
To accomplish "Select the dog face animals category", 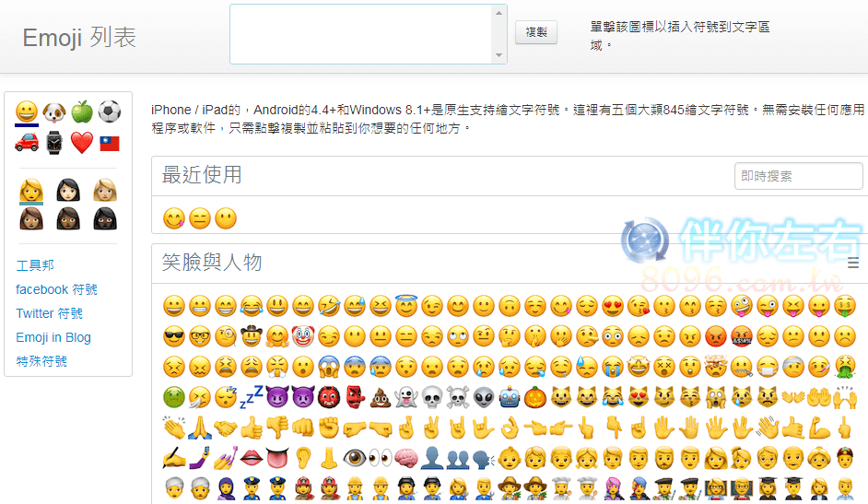I will tap(54, 112).
